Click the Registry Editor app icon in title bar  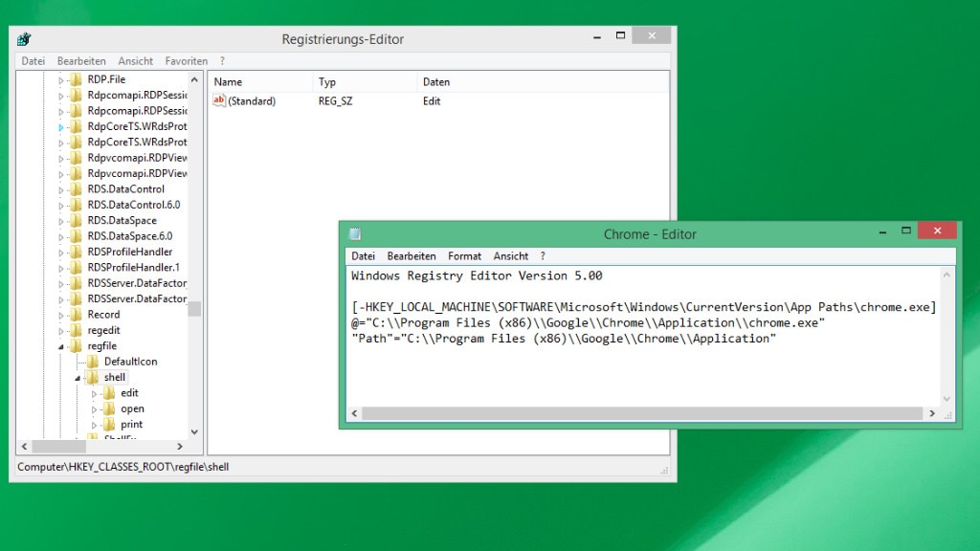25,39
